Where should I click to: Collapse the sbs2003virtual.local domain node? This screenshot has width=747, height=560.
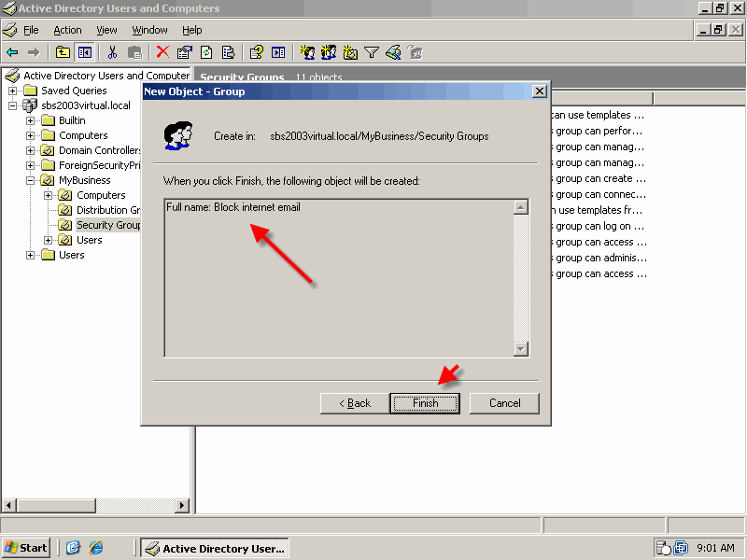click(x=12, y=105)
